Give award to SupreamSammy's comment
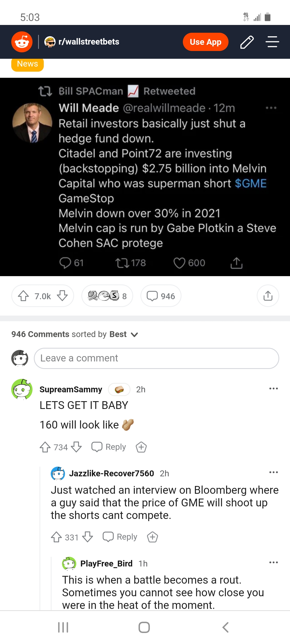Viewport: 290px width, 644px height. [x=141, y=447]
